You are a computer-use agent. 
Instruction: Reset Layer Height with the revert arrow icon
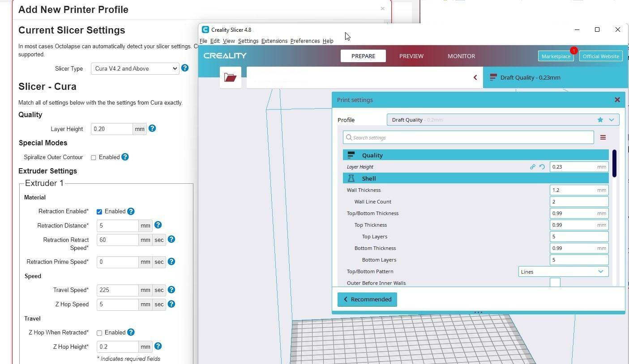[x=542, y=166]
